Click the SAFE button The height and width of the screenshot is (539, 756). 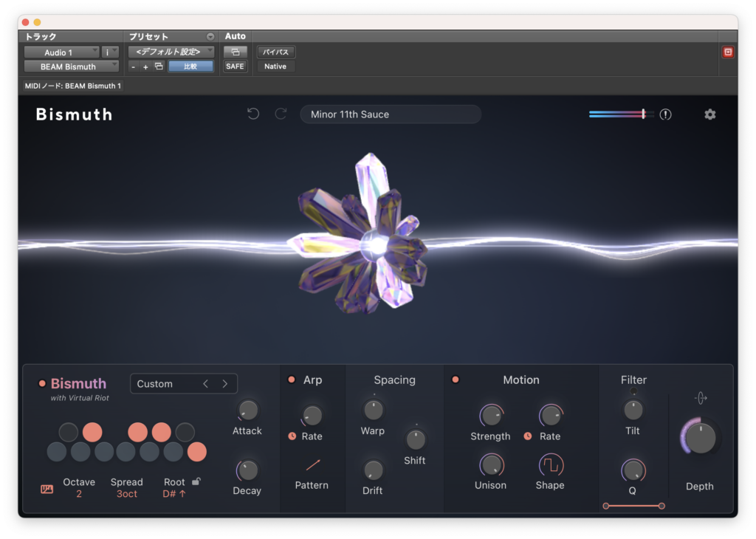[236, 66]
